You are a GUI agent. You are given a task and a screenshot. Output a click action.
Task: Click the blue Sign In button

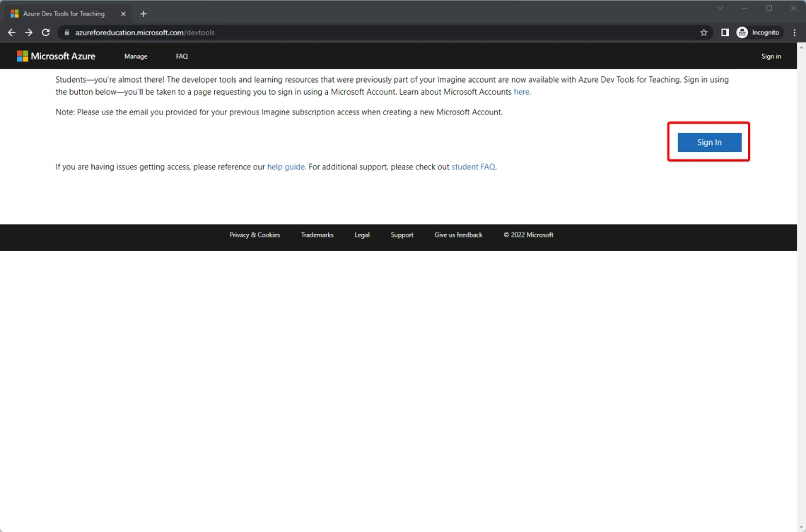709,142
